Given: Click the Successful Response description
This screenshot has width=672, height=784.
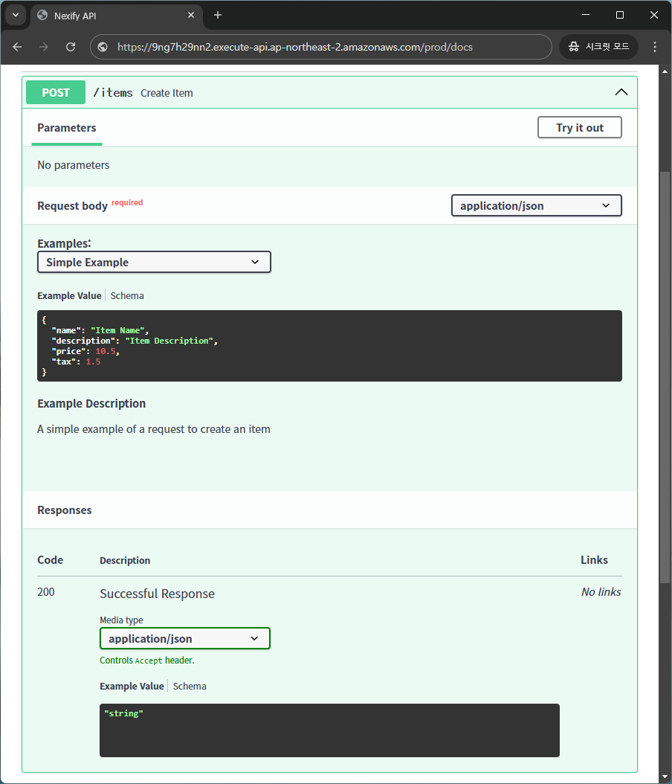Looking at the screenshot, I should coord(157,594).
